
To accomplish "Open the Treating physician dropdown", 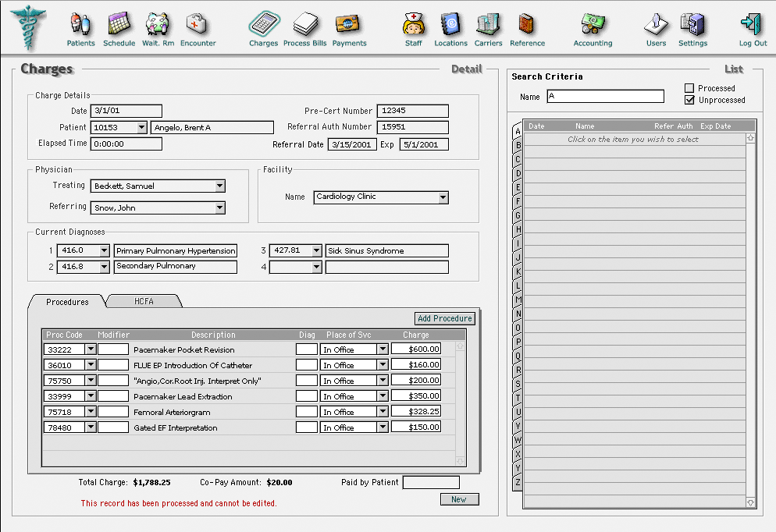I will [x=219, y=186].
